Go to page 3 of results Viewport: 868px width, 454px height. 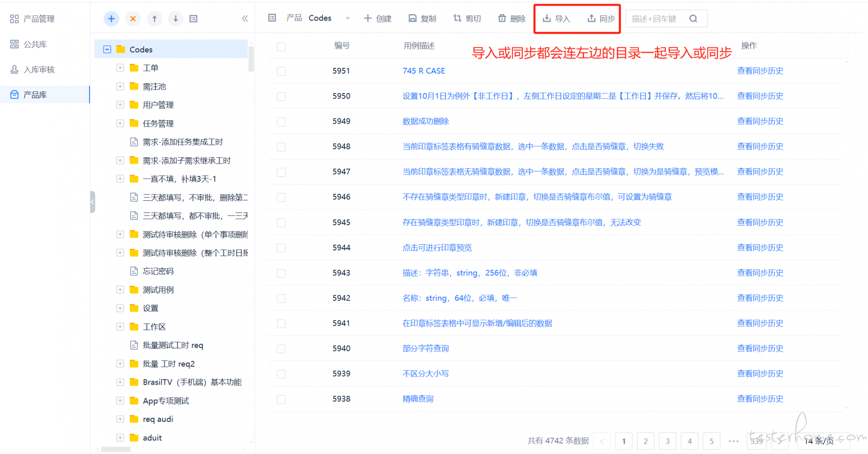tap(667, 441)
